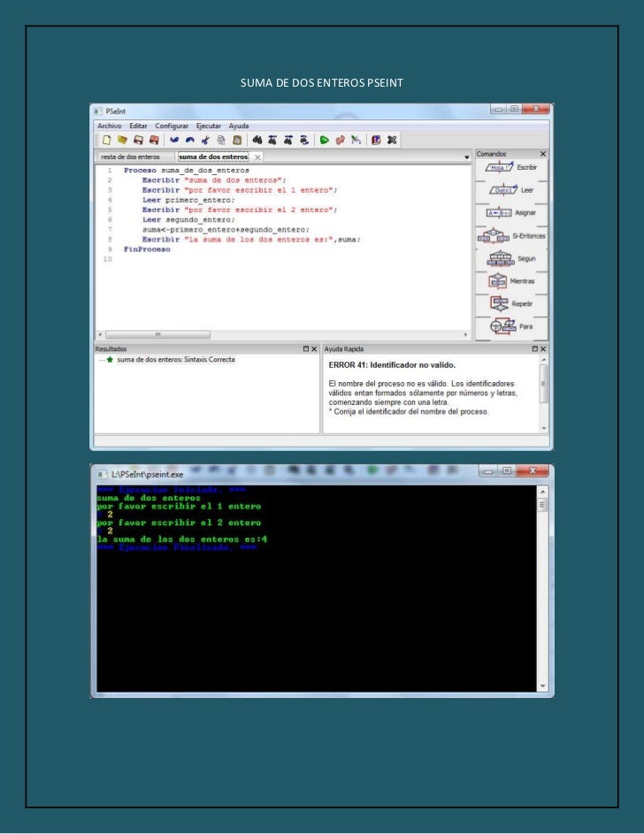Click the ERROR 41 heading text
Image resolution: width=644 pixels, height=834 pixels.
(x=392, y=365)
